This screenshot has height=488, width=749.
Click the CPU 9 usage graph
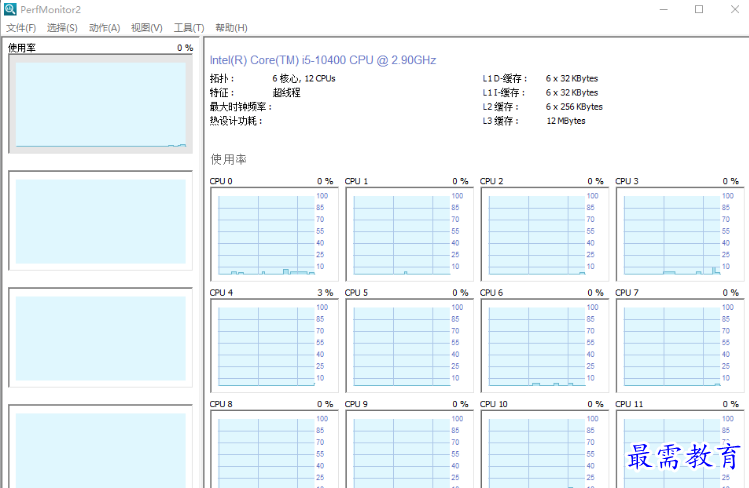coord(401,450)
